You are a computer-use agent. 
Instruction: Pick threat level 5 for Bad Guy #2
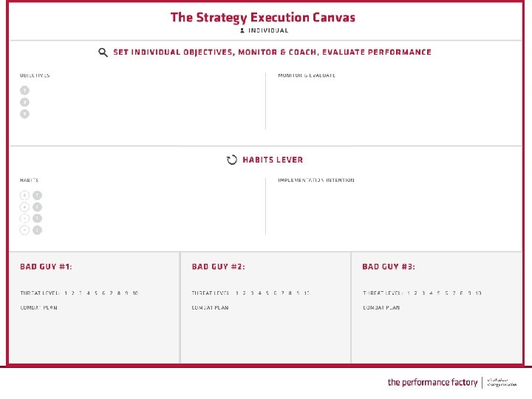[x=267, y=293]
